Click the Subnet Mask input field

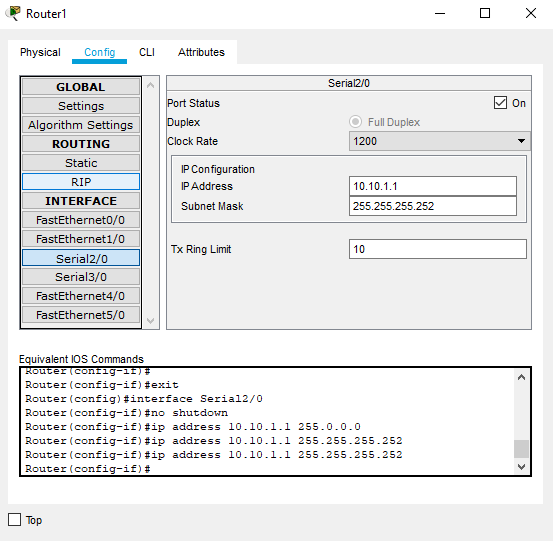coord(433,206)
